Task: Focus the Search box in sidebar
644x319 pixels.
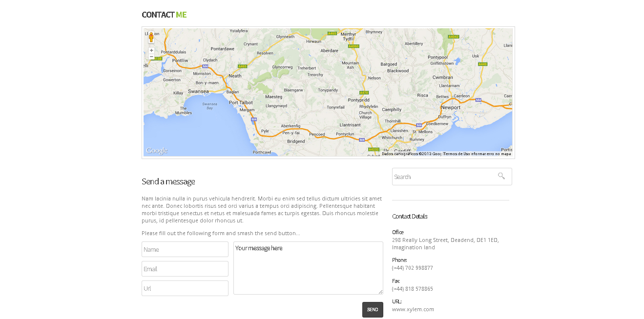Action: click(x=444, y=177)
